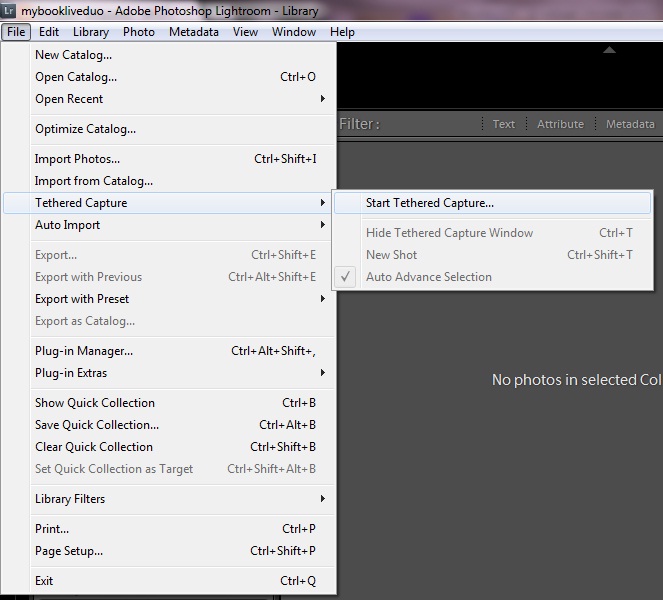Choose Clear Quick Collection
Screen dimensions: 663x600
click(x=169, y=447)
